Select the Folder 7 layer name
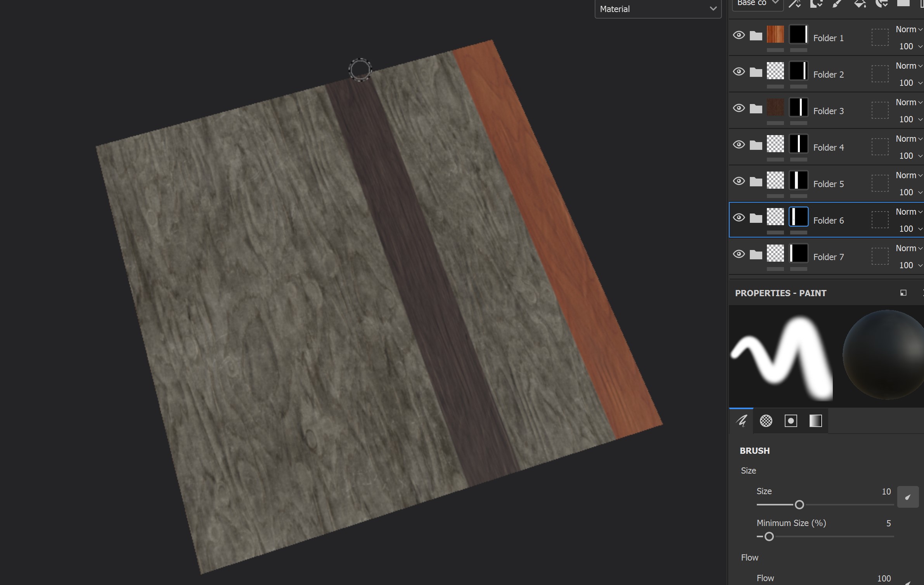The image size is (924, 585). [x=829, y=257]
